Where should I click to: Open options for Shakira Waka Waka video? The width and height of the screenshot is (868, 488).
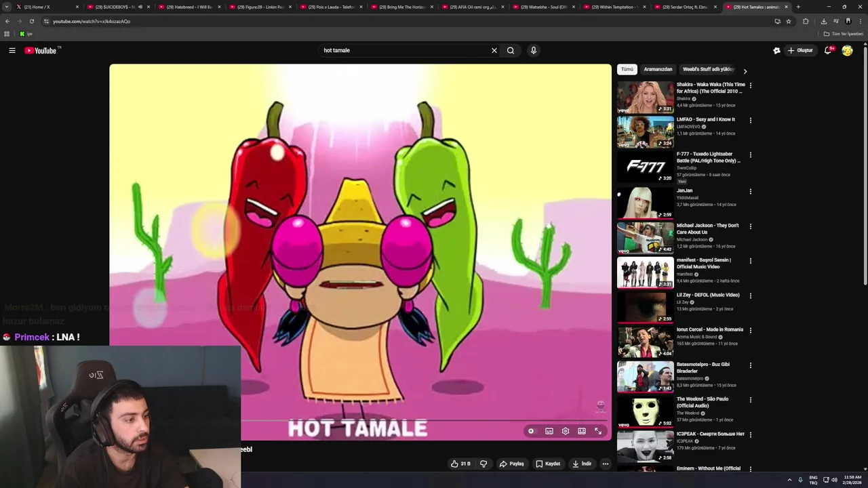pyautogui.click(x=750, y=86)
